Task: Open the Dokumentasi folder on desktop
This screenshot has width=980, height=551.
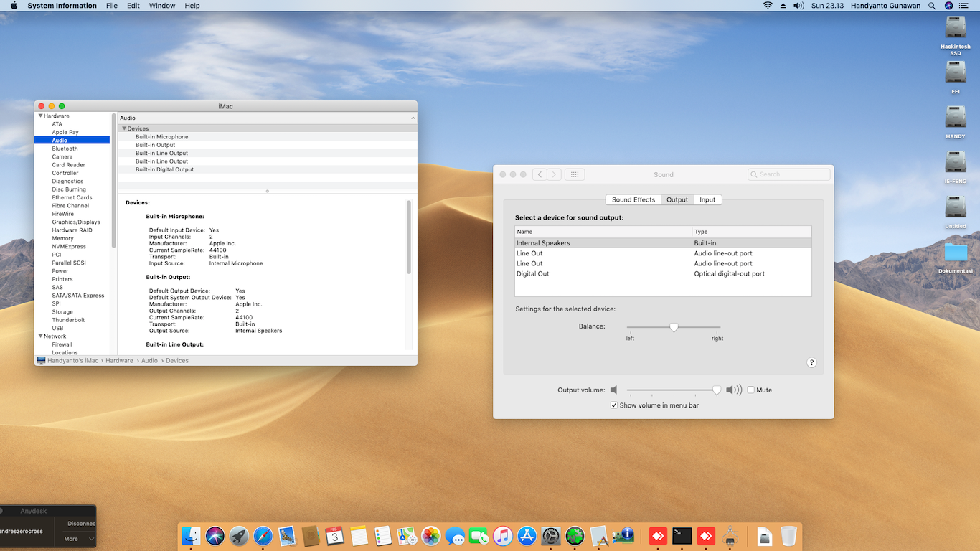Action: pos(956,253)
